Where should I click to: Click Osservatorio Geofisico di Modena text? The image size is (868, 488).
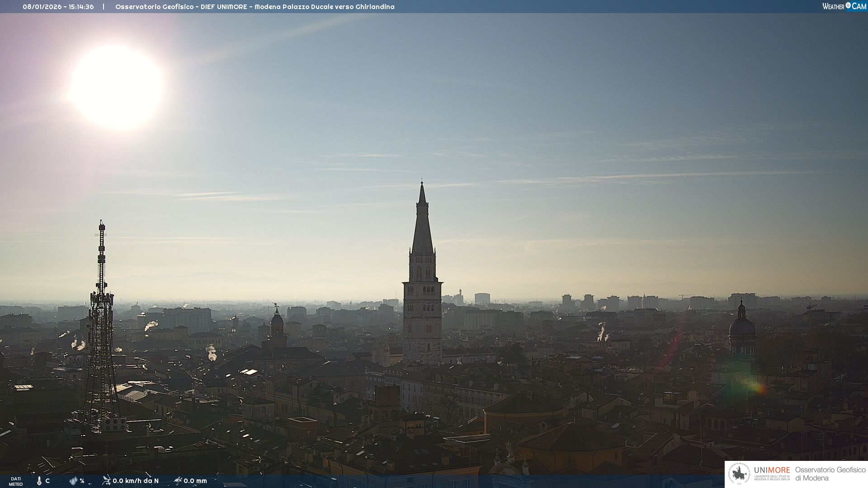830,474
